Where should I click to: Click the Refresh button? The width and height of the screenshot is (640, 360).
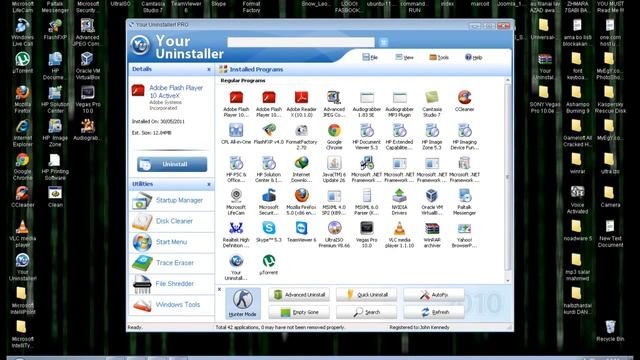click(x=433, y=312)
